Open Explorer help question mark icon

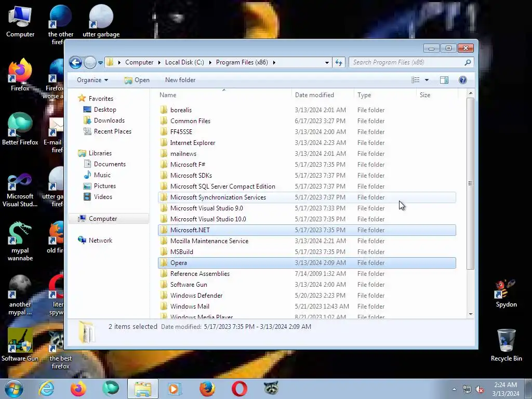tap(463, 80)
